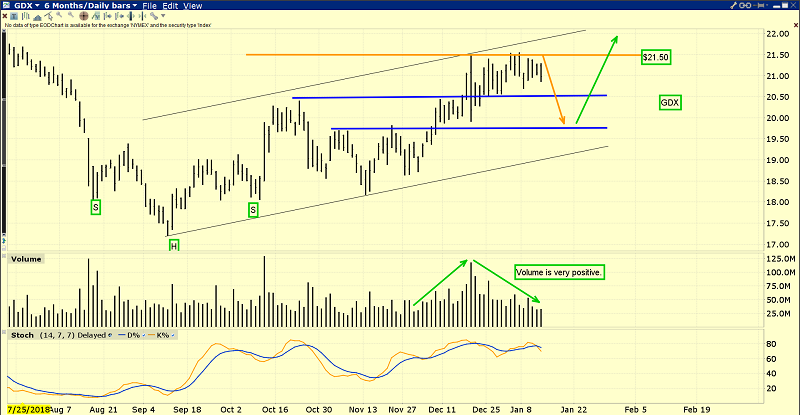Edit the Stoch (14, 7, 7) parameters
This screenshot has height=415, width=800.
[57, 335]
